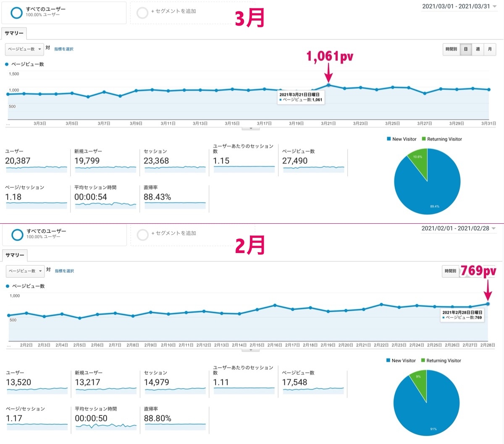Viewport: 504px width, 444px height.
Task: Click the ユーザー value 13,520
Action: [18, 382]
